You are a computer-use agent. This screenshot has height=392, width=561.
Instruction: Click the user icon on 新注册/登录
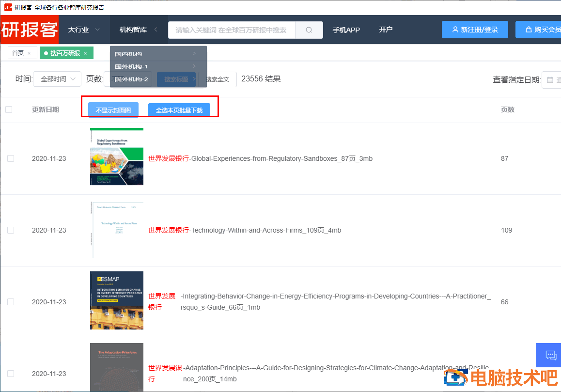pyautogui.click(x=455, y=30)
